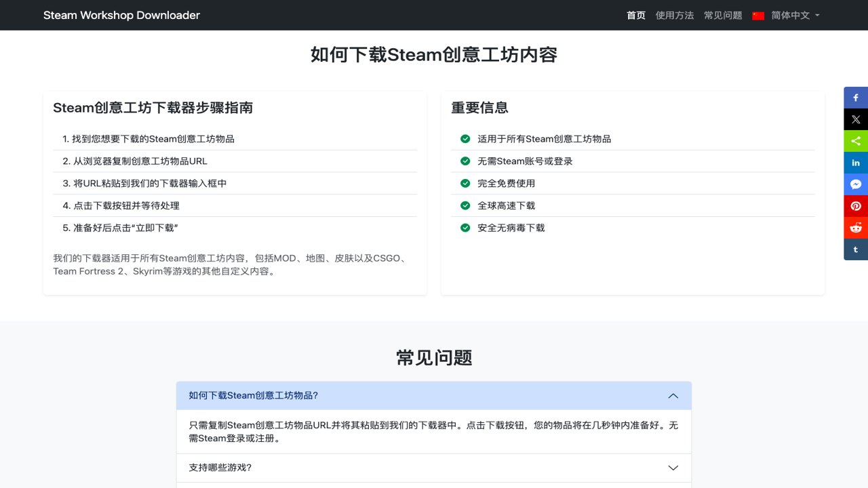Screen dimensions: 868x488
Task: Click the Steam Workshop Downloader brand link
Action: tap(121, 15)
